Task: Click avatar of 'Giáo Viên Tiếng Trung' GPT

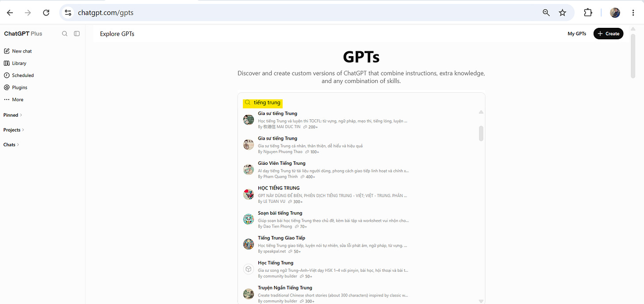Action: coord(249,169)
